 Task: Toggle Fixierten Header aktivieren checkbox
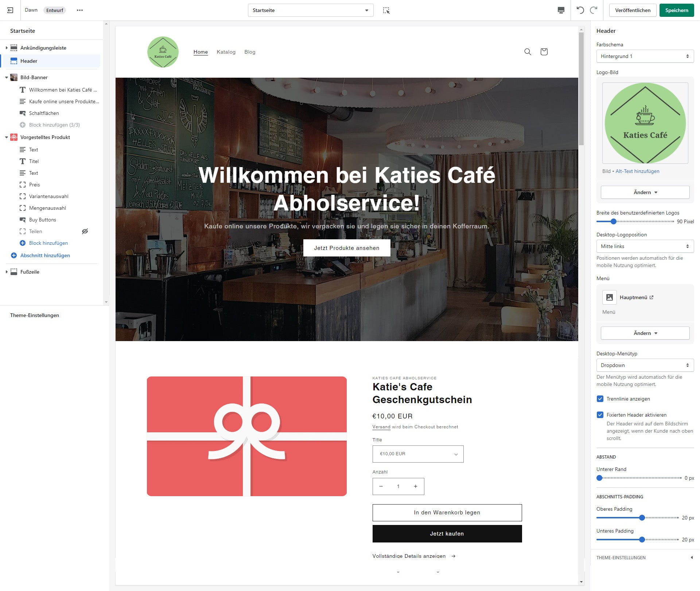pyautogui.click(x=599, y=415)
